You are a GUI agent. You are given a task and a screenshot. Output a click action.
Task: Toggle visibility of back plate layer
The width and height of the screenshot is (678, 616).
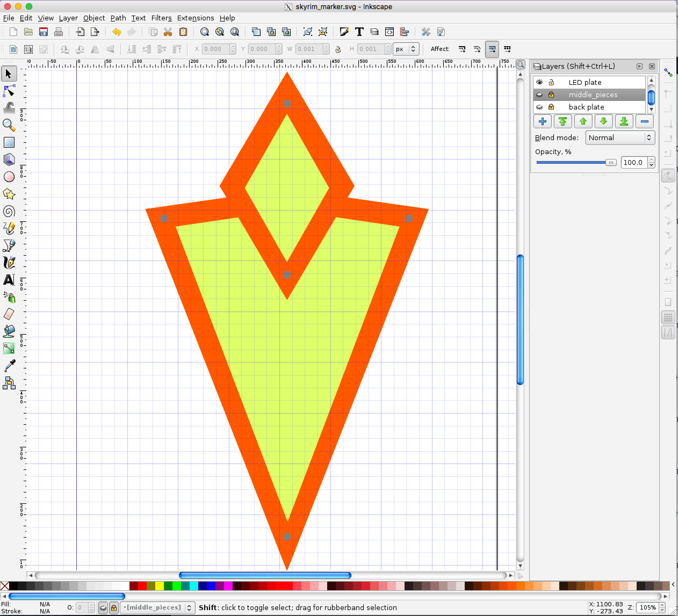[539, 107]
